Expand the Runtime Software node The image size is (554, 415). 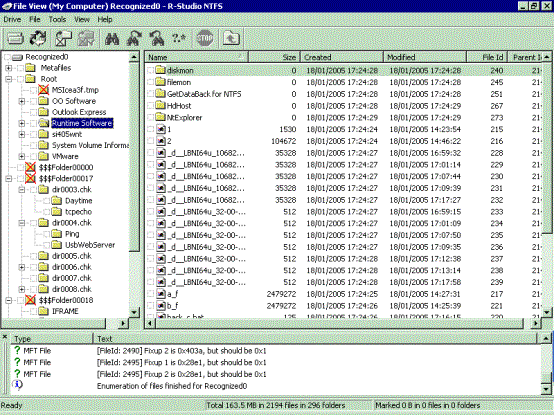click(22, 123)
